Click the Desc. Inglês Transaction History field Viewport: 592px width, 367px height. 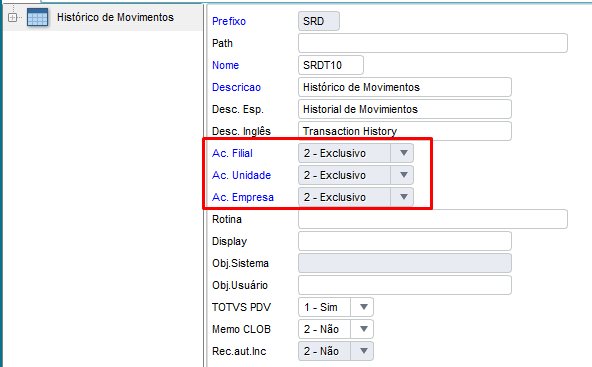405,131
